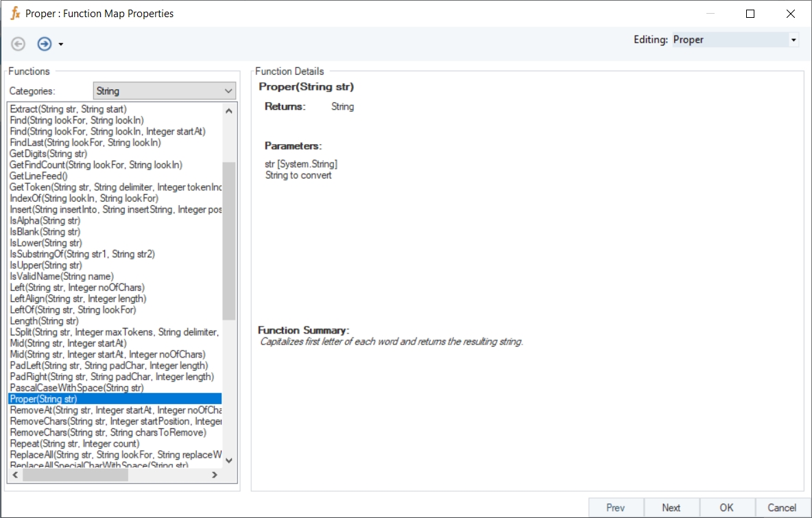Click the forward navigation arrow icon
812x518 pixels.
[45, 44]
